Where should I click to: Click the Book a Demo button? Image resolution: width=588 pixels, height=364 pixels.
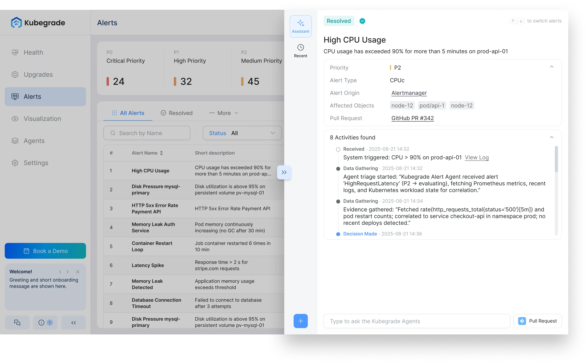coord(45,251)
